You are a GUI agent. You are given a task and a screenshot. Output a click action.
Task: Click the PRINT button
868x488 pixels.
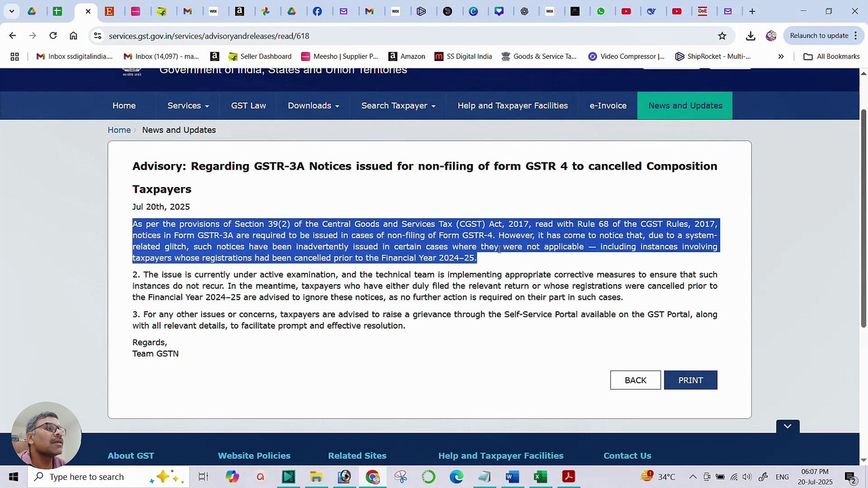(690, 380)
